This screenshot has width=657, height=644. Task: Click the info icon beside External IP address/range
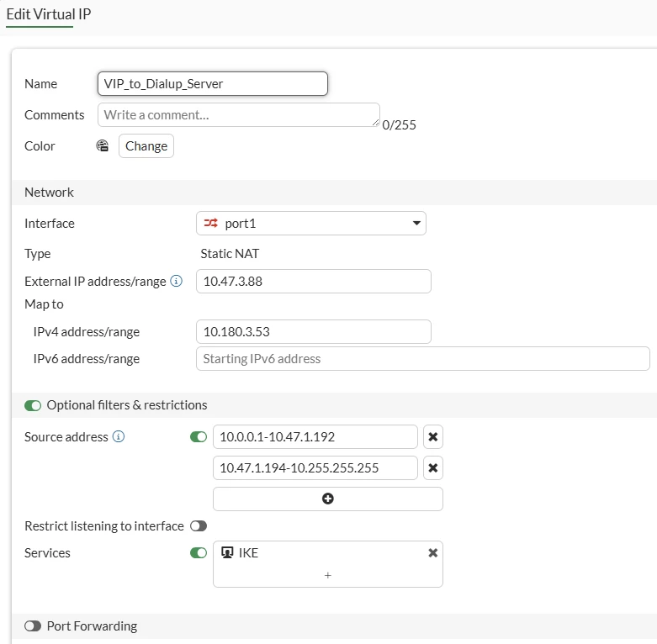click(x=177, y=281)
